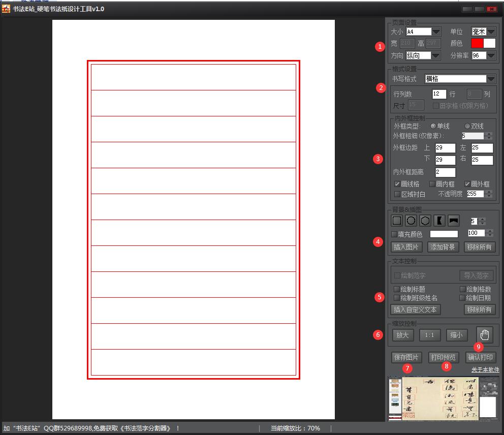
Task: Toggle the 画外框 checkbox
Action: point(467,184)
